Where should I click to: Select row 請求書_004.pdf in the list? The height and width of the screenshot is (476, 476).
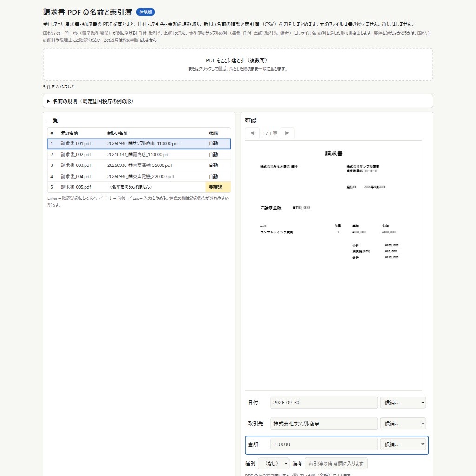pyautogui.click(x=139, y=176)
